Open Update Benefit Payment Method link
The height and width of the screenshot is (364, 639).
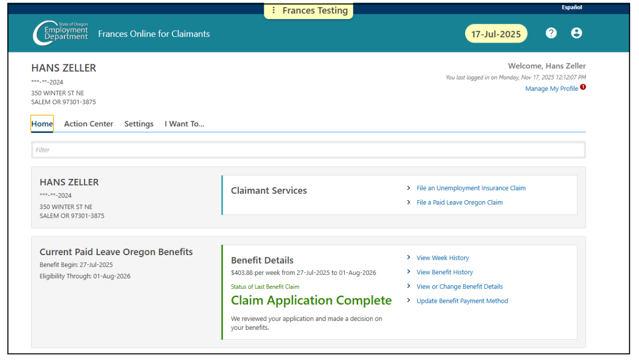point(462,301)
